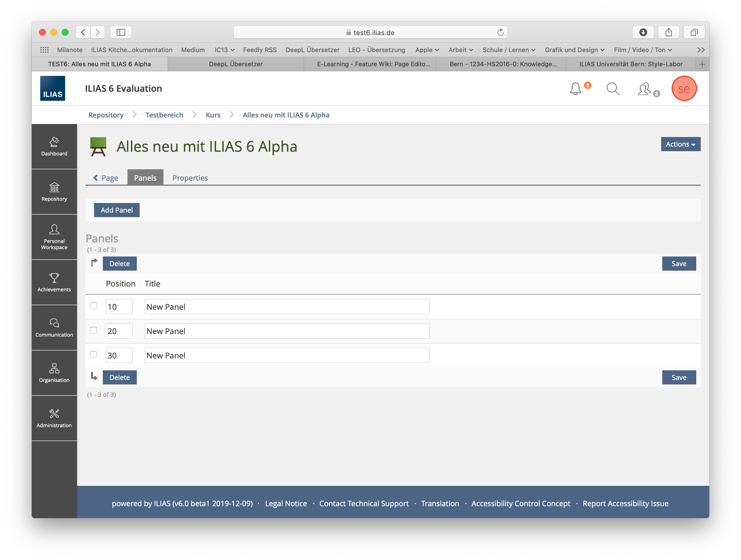Expand the Apple bookmarks folder
The width and height of the screenshot is (741, 560).
pyautogui.click(x=427, y=50)
